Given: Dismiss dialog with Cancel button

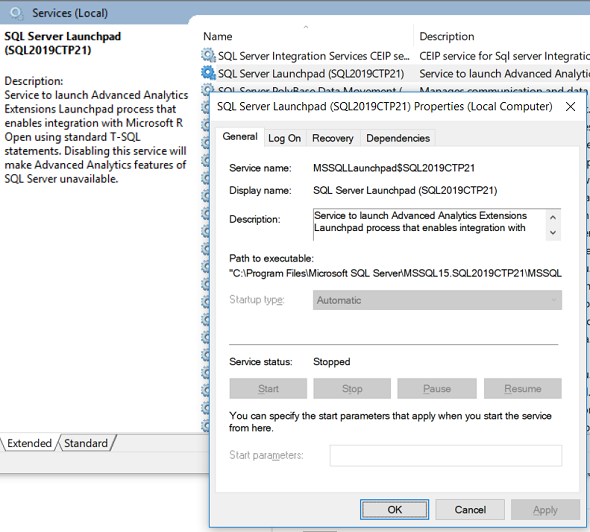Looking at the screenshot, I should click(x=470, y=510).
